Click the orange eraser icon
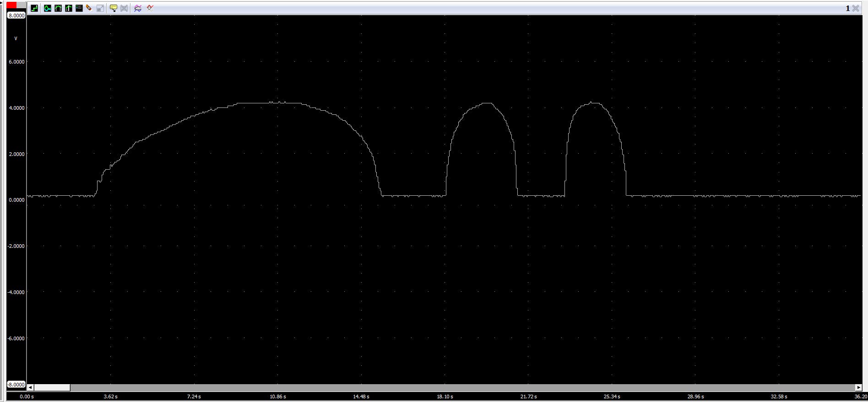 point(89,8)
